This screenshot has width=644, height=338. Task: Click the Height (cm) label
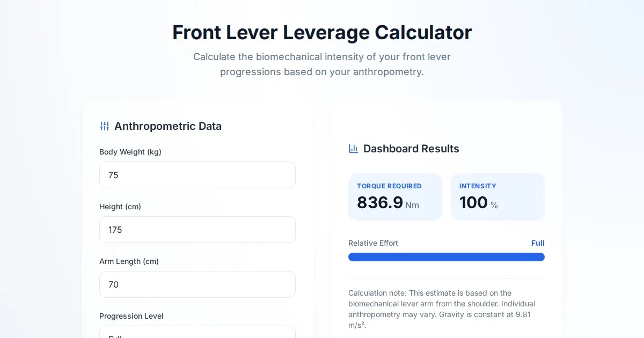coord(120,207)
